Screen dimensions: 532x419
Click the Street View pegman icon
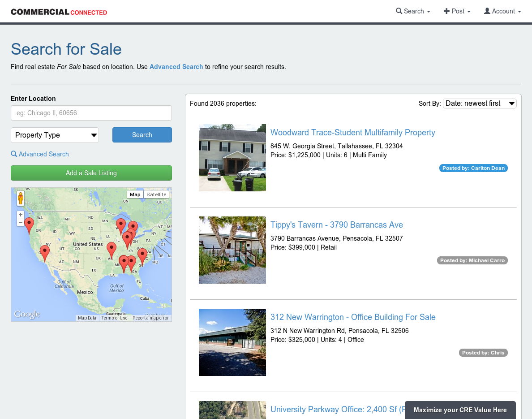tap(20, 198)
